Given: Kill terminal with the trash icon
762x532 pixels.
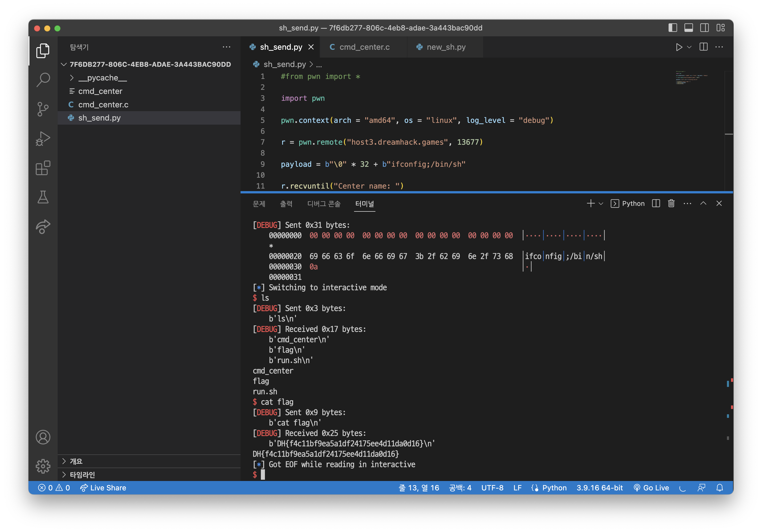Looking at the screenshot, I should [671, 203].
